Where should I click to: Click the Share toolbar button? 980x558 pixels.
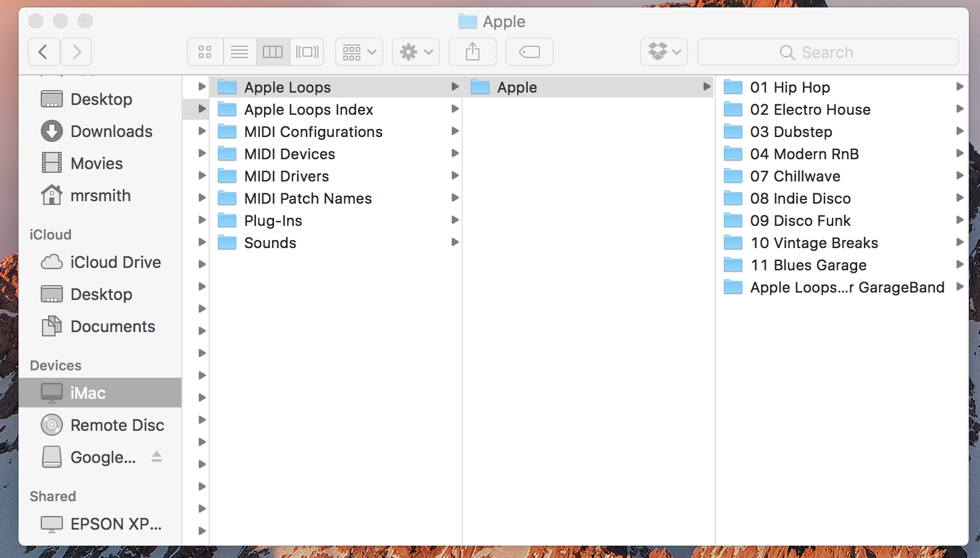(x=473, y=52)
